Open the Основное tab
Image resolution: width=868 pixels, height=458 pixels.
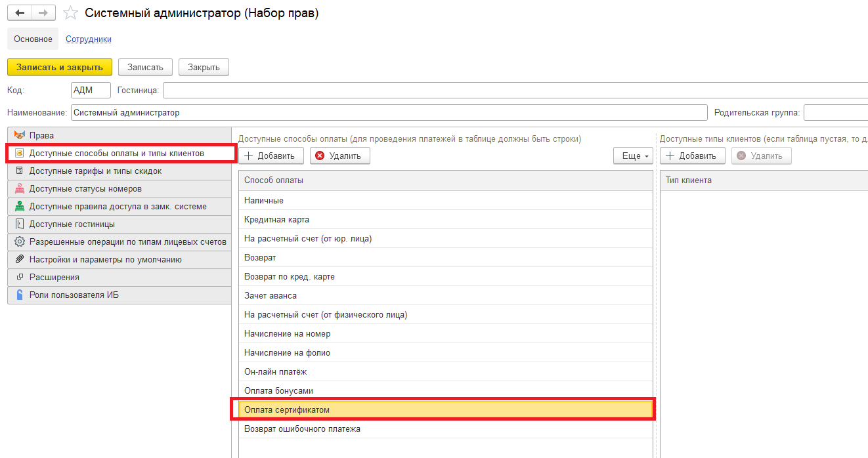(x=33, y=39)
